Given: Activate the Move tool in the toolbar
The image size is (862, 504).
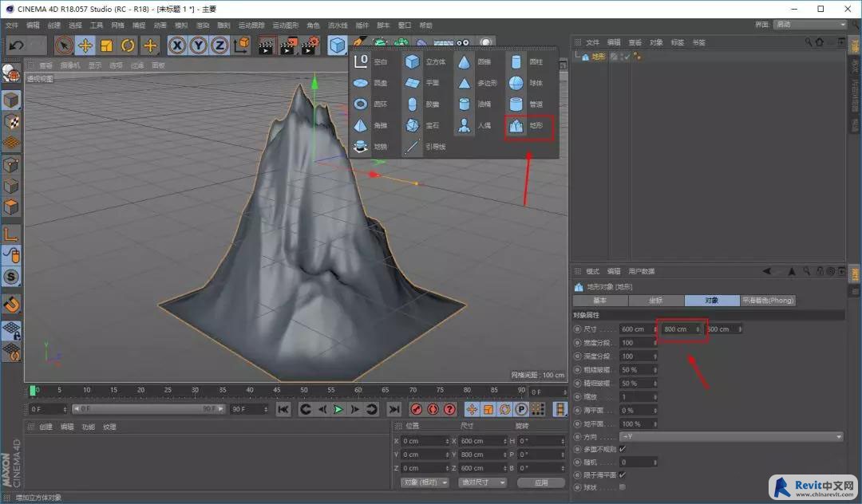Looking at the screenshot, I should 85,45.
